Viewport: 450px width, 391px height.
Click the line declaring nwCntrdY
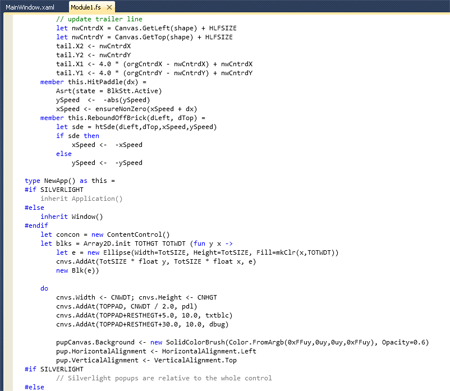[x=144, y=37]
